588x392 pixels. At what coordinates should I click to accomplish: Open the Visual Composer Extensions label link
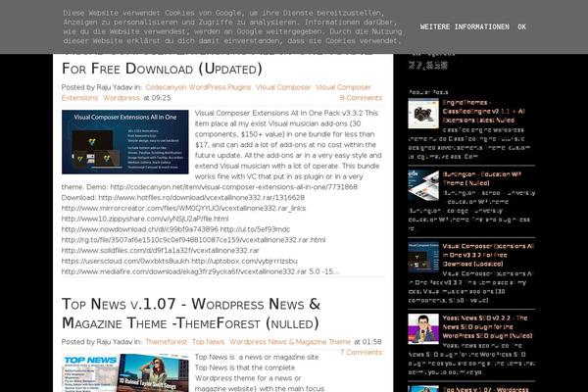pyautogui.click(x=216, y=92)
